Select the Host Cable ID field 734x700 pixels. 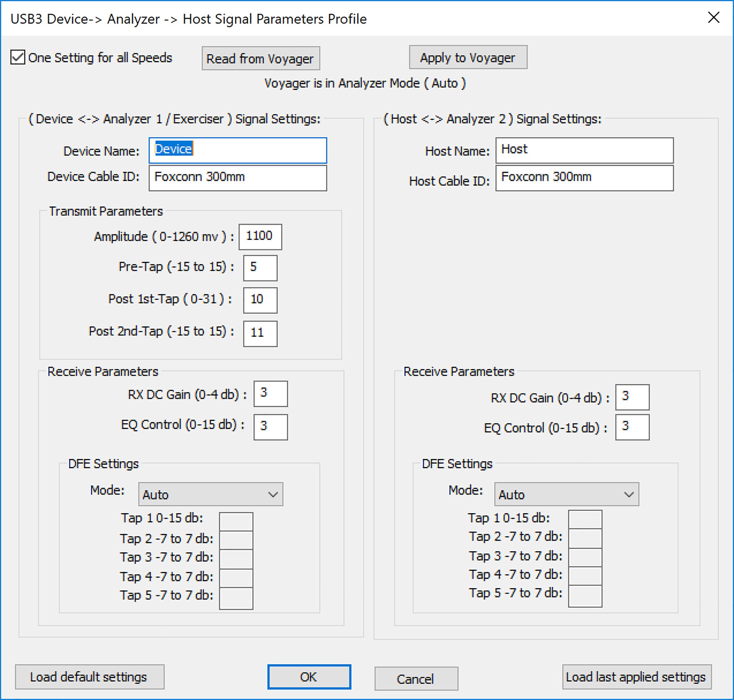pos(585,178)
